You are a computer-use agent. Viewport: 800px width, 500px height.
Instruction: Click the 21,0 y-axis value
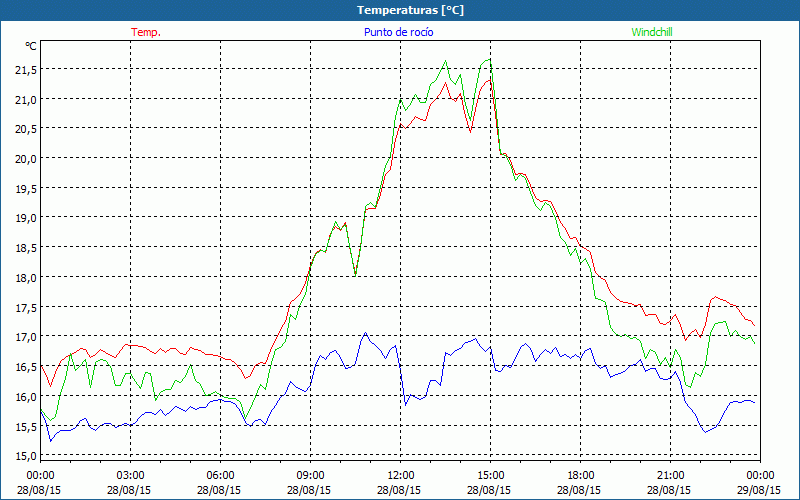[x=26, y=100]
